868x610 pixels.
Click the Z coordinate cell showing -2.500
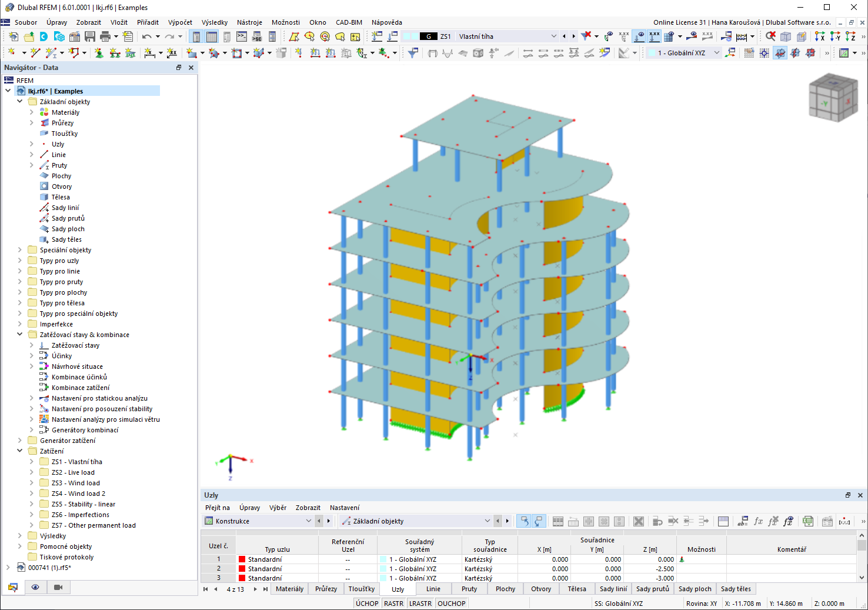[x=650, y=569]
